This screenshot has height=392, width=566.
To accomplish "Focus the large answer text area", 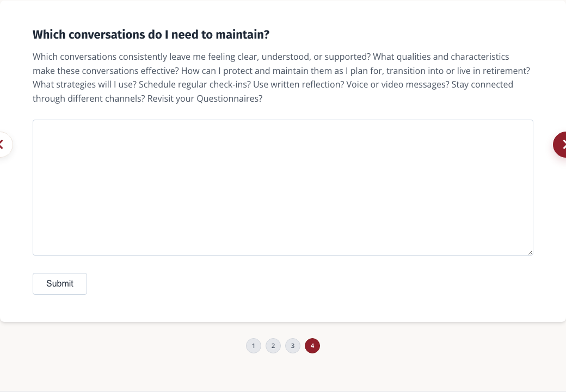I will 283,188.
